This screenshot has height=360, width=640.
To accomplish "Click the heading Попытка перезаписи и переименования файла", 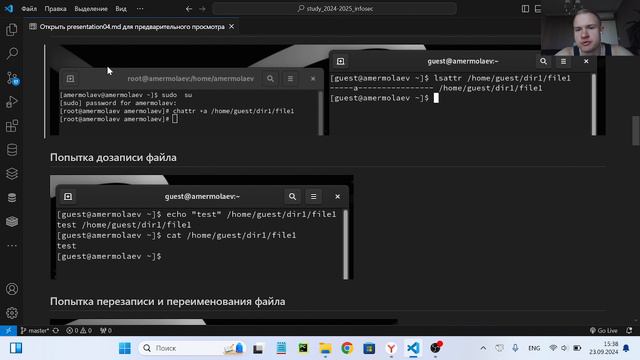I will (x=167, y=302).
